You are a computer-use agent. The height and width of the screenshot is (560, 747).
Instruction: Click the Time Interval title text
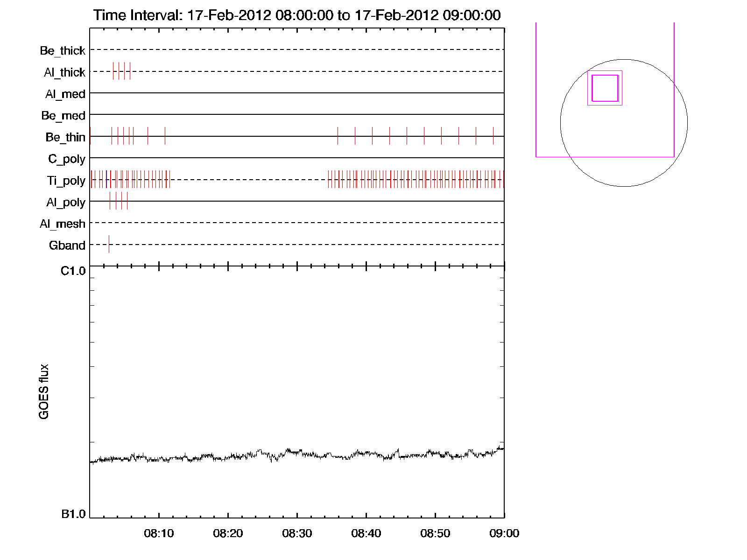tap(297, 15)
